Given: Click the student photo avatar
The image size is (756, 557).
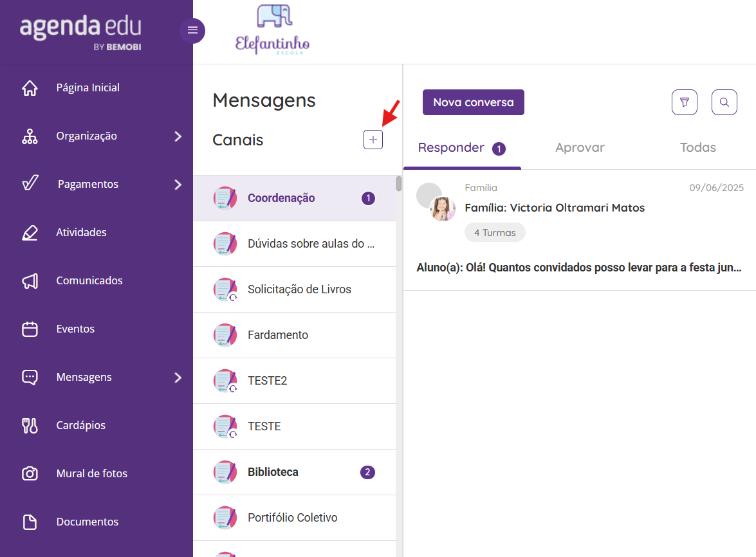Looking at the screenshot, I should tap(443, 208).
